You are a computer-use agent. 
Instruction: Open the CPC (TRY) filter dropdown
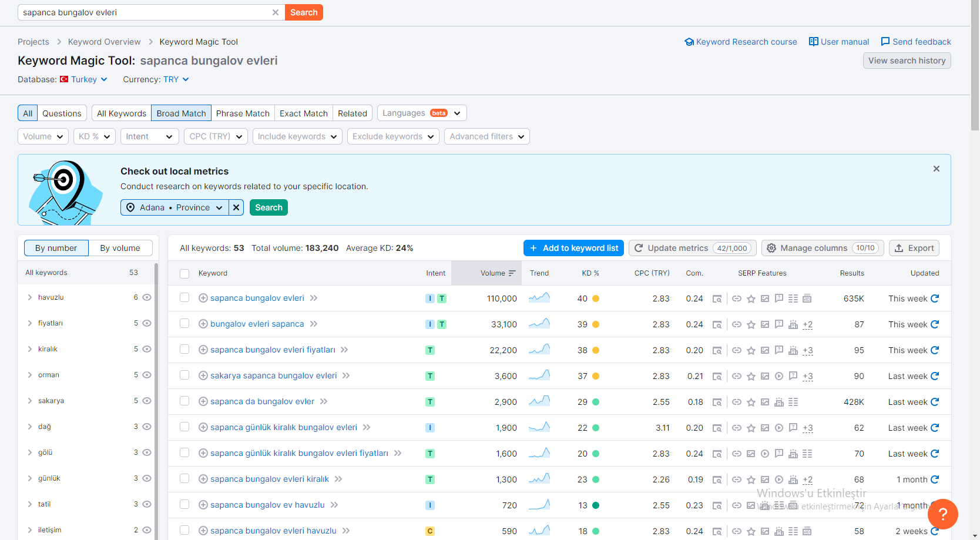[x=216, y=136]
